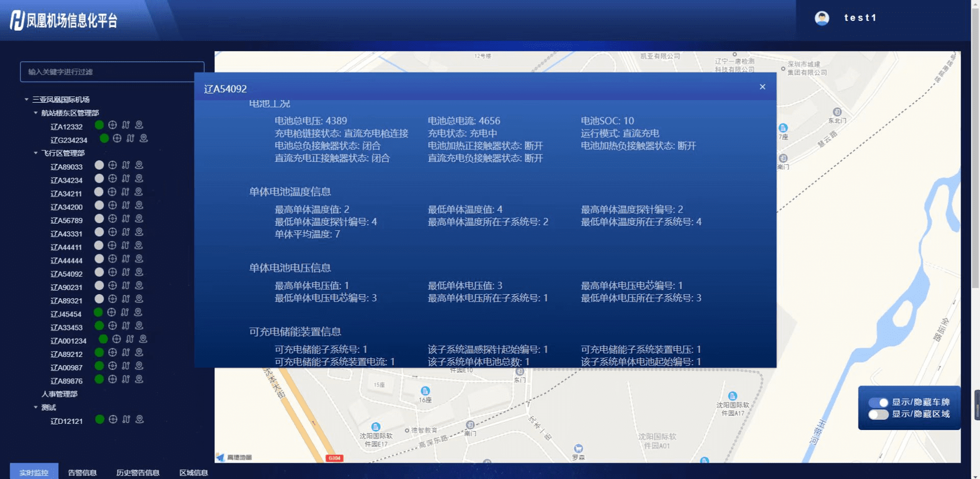This screenshot has width=980, height=479.
Task: Click the green status dot for 辽A33453
Action: (x=99, y=326)
